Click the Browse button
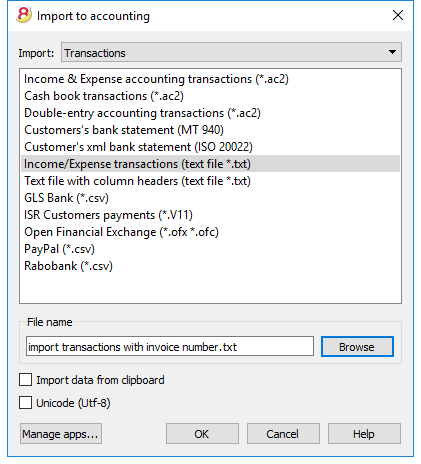The height and width of the screenshot is (464, 421). click(357, 347)
